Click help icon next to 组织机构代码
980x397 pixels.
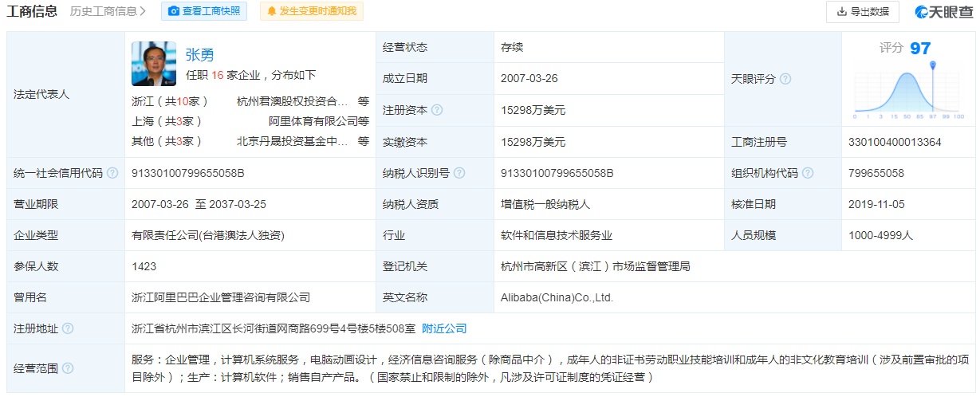click(808, 173)
